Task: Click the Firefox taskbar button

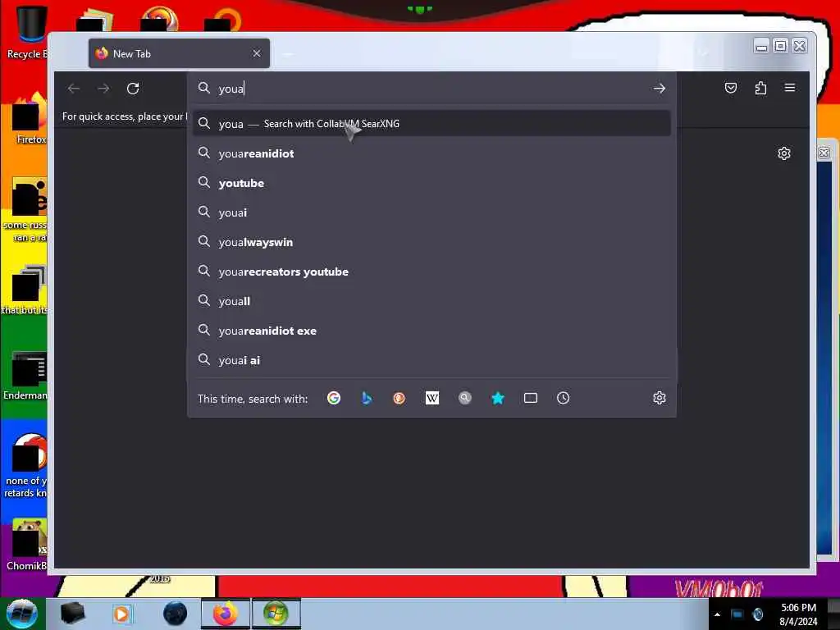Action: 226,614
